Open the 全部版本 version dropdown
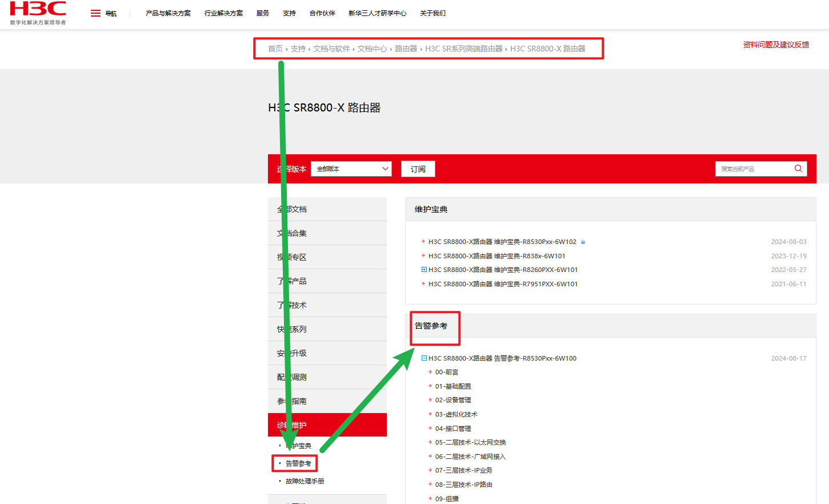This screenshot has width=829, height=504. click(x=351, y=169)
